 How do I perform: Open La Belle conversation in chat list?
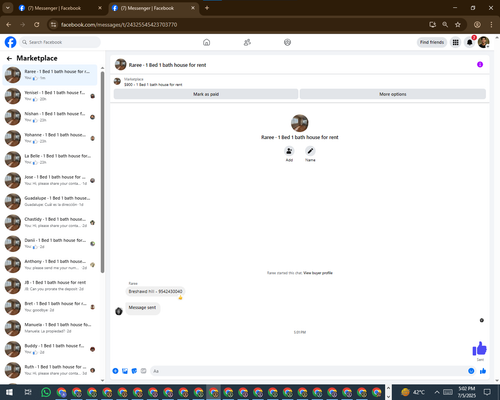(x=50, y=159)
